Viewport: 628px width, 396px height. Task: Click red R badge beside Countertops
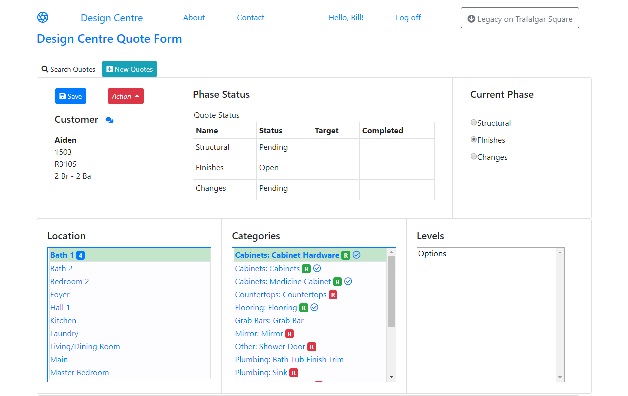(x=333, y=295)
